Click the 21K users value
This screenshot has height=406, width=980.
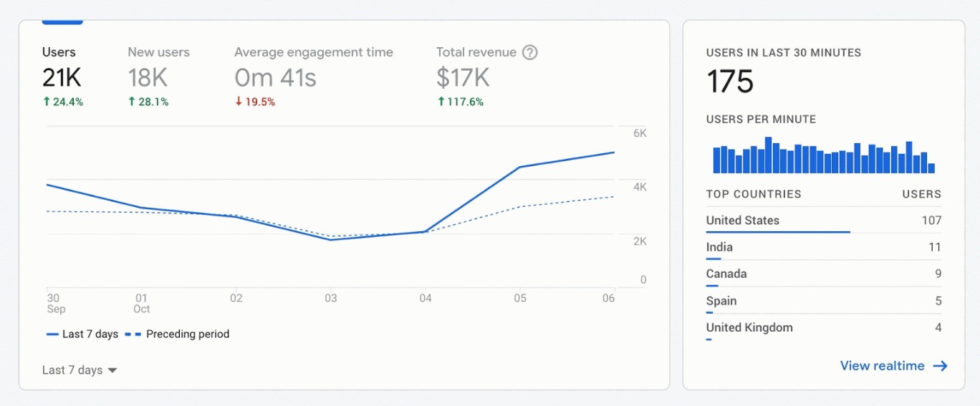click(62, 77)
